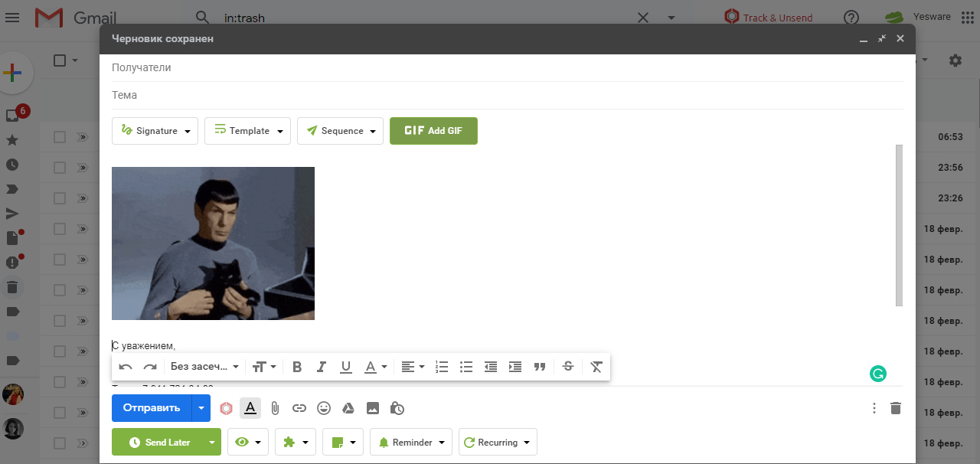Select checkbox of the 23:56 email row

[60, 168]
